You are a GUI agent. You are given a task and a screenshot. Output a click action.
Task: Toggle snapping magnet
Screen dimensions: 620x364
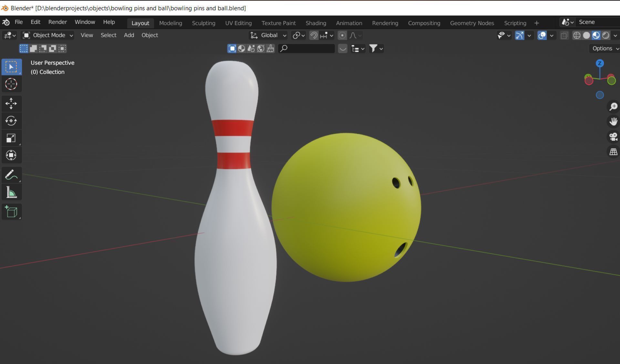point(314,35)
